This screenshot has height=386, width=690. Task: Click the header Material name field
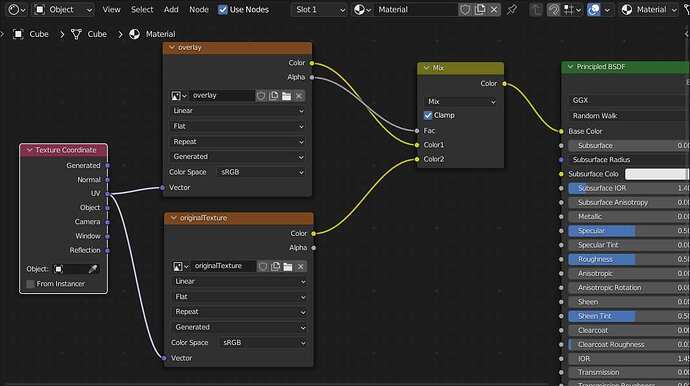tap(415, 9)
